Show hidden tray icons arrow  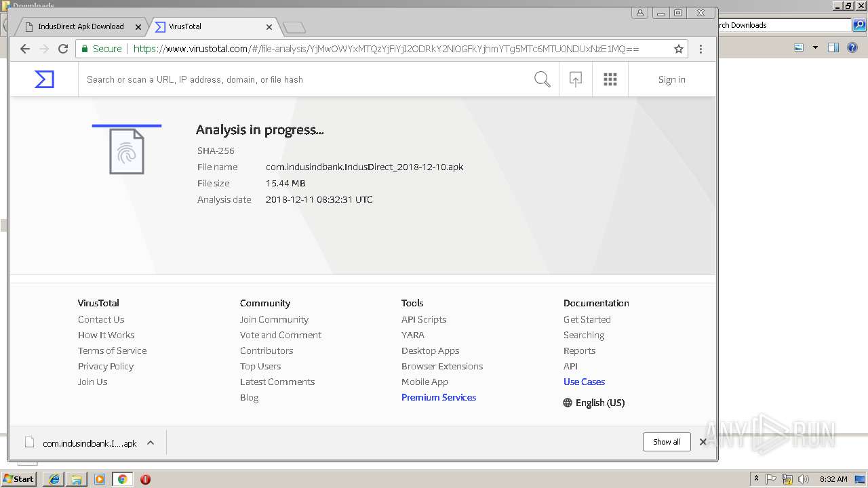(756, 479)
